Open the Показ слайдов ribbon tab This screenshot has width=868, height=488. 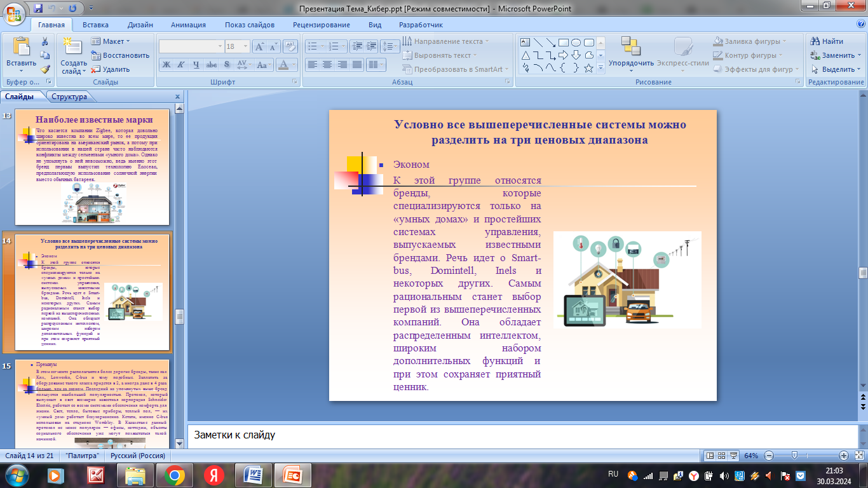(x=250, y=25)
